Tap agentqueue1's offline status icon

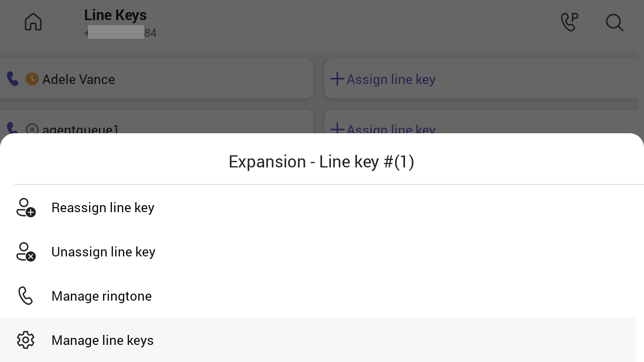[32, 129]
